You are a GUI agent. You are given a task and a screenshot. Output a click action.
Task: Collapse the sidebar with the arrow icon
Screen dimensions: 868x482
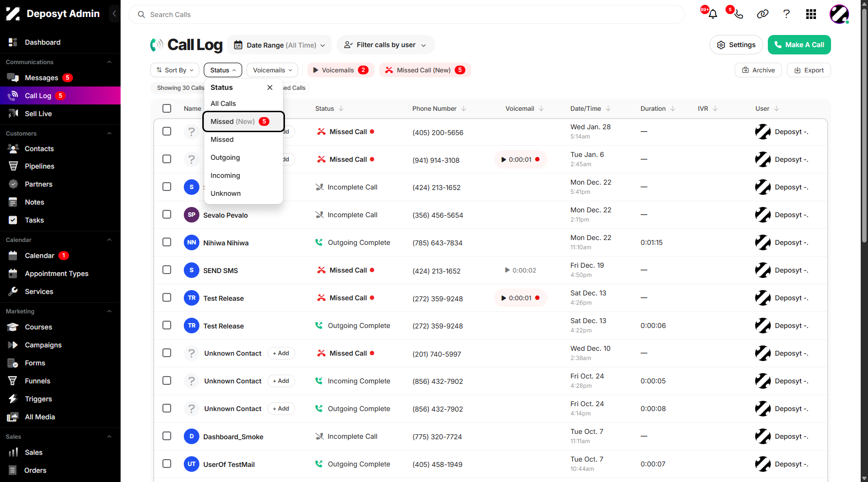click(x=114, y=14)
